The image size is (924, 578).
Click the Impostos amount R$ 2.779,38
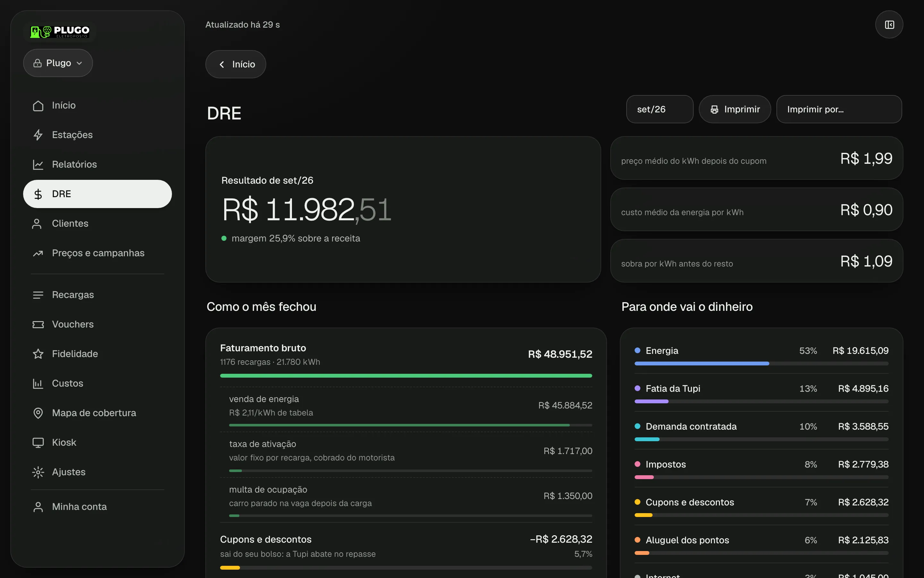[863, 464]
